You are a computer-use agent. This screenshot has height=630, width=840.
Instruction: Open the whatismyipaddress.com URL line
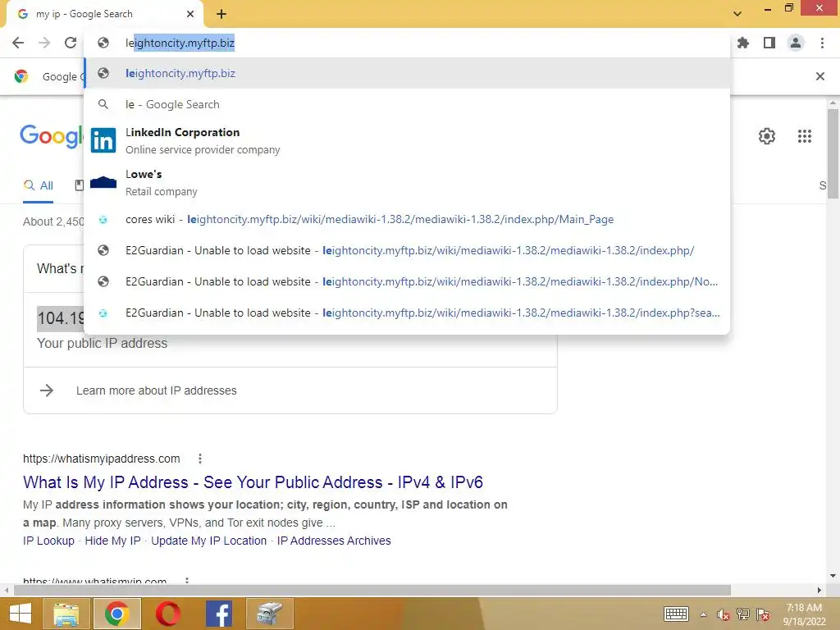(101, 459)
